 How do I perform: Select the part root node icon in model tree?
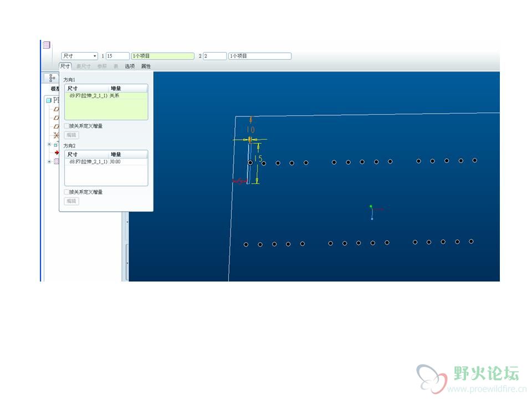pos(49,100)
